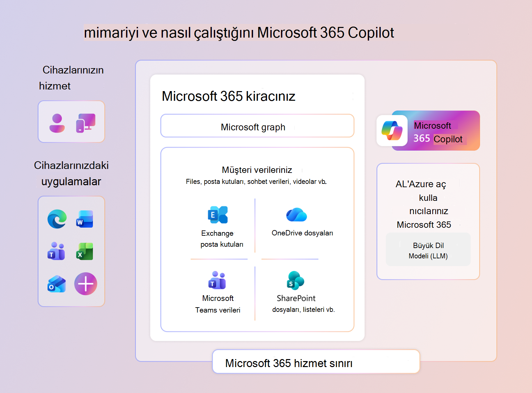532x393 pixels.
Task: Open the Excel app icon
Action: (85, 251)
